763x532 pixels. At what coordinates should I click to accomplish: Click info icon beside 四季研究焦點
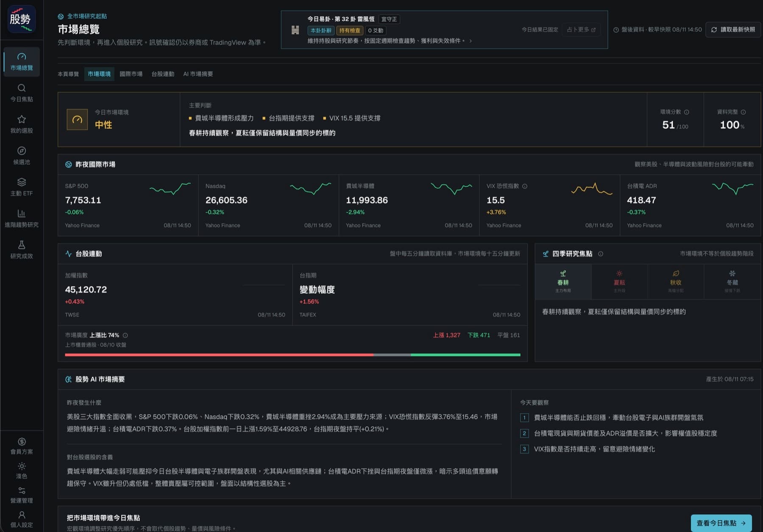[601, 254]
